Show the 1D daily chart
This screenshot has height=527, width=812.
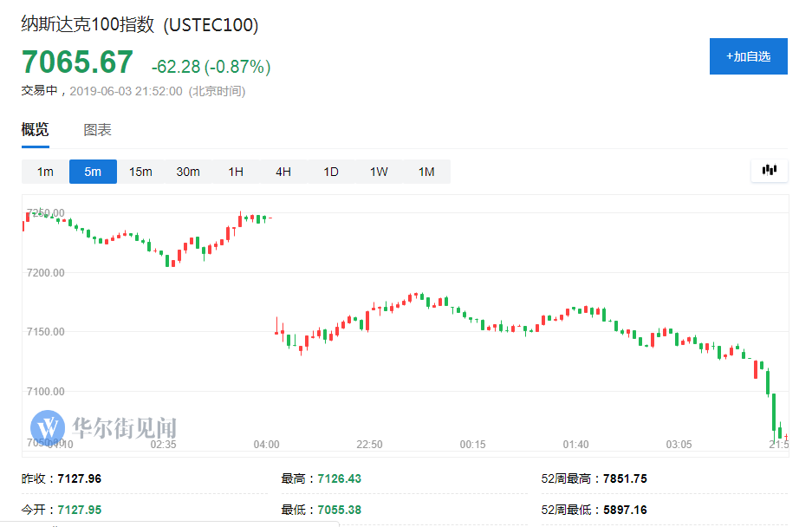tap(331, 172)
